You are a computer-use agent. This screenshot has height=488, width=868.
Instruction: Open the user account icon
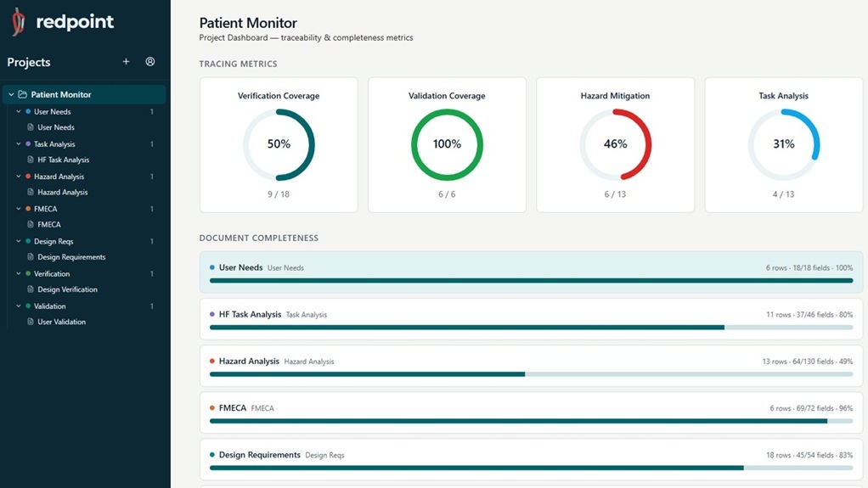[150, 61]
